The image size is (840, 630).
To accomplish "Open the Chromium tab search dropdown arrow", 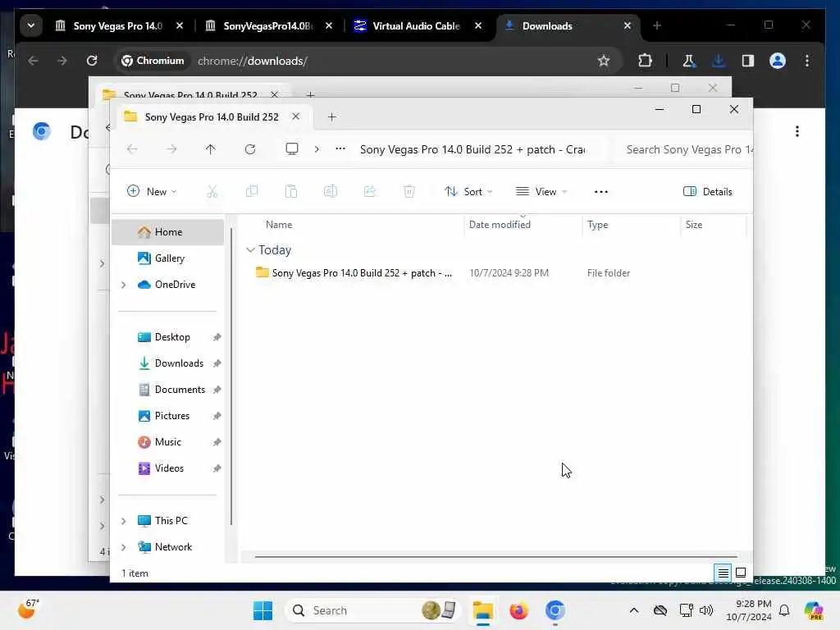I will 31,25.
